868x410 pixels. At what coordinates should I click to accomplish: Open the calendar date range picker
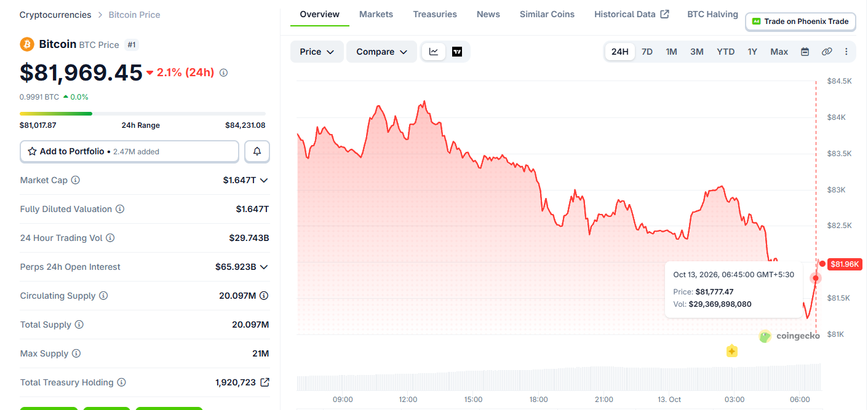point(805,52)
